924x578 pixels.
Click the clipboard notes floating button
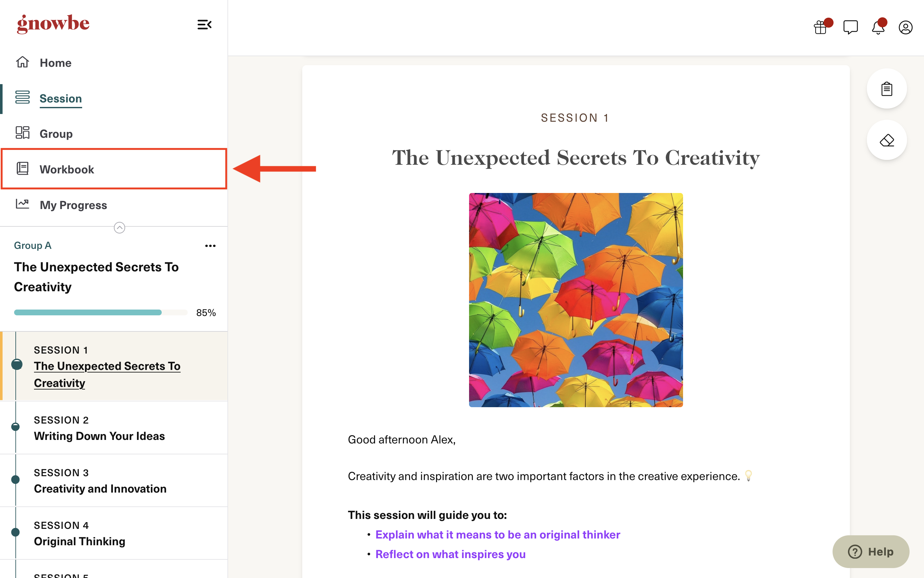click(x=886, y=89)
